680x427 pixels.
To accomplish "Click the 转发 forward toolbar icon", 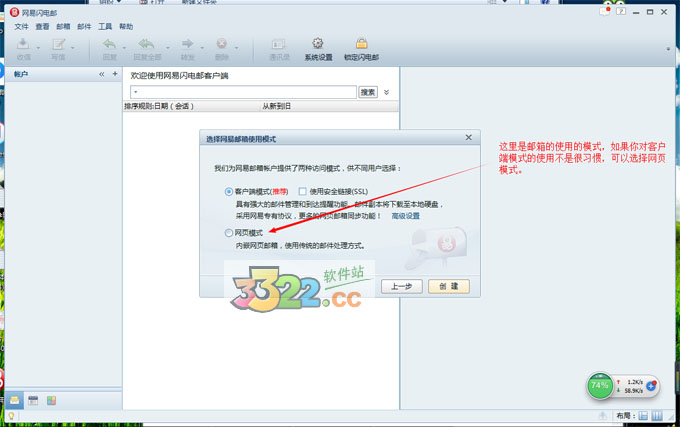I will (188, 44).
